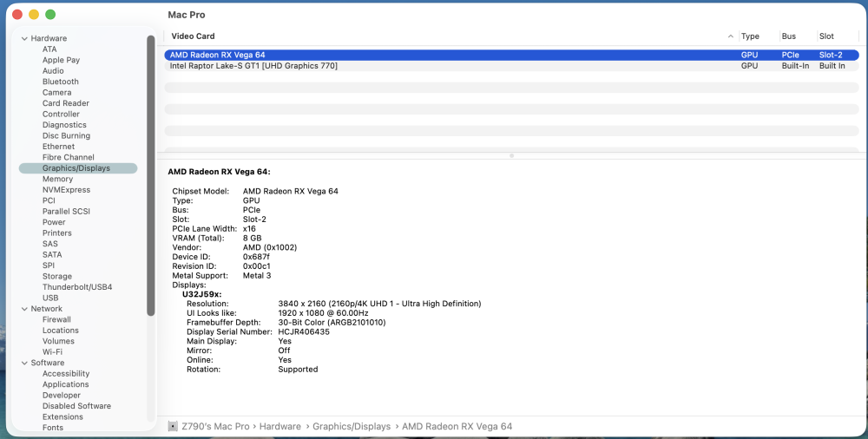Click the Metal 3 support value

click(257, 275)
